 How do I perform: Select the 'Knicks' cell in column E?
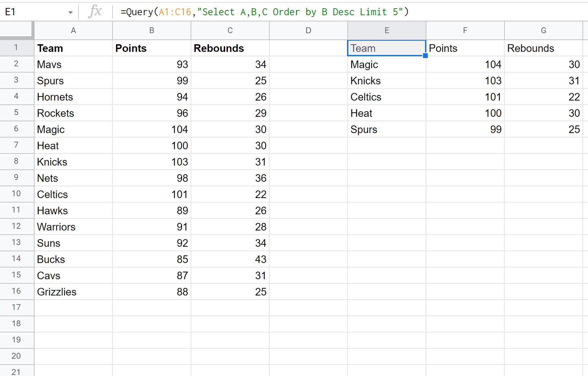(x=387, y=81)
